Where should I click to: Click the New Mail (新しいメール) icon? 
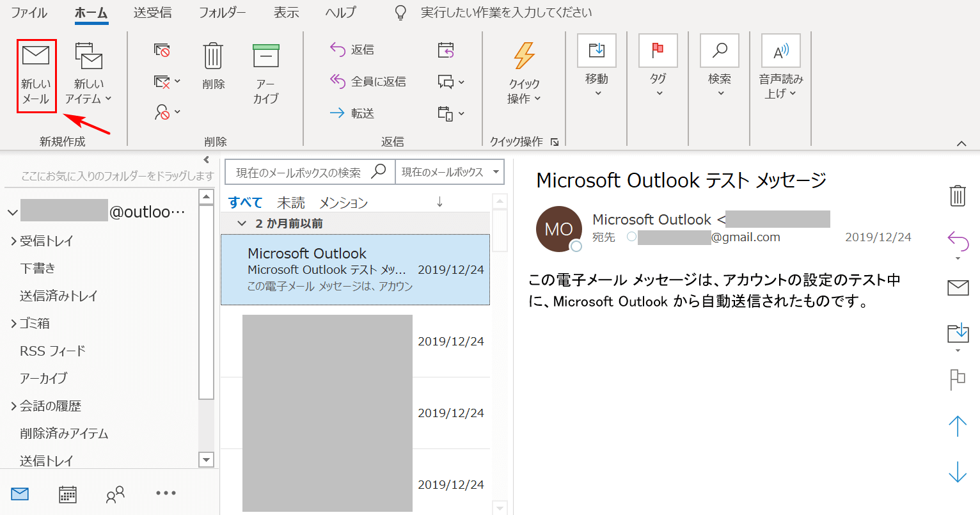click(x=36, y=56)
